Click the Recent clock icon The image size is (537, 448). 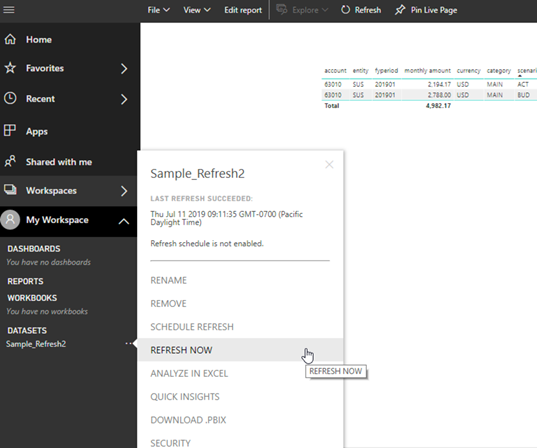click(10, 98)
